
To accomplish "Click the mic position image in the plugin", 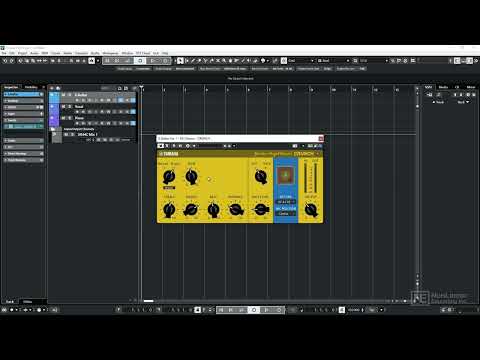I will 286,176.
